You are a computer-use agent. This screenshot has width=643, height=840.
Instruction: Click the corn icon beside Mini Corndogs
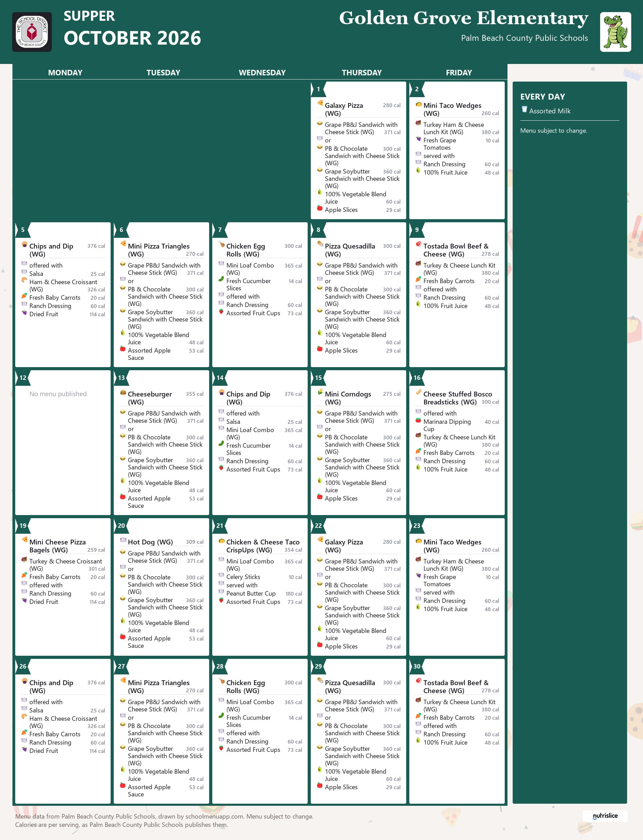coord(320,392)
